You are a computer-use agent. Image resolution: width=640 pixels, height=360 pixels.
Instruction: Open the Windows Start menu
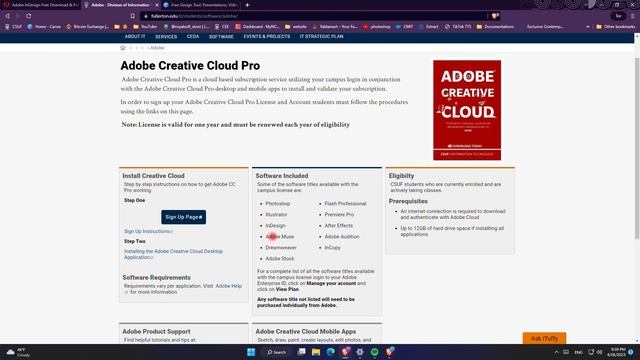[251, 352]
